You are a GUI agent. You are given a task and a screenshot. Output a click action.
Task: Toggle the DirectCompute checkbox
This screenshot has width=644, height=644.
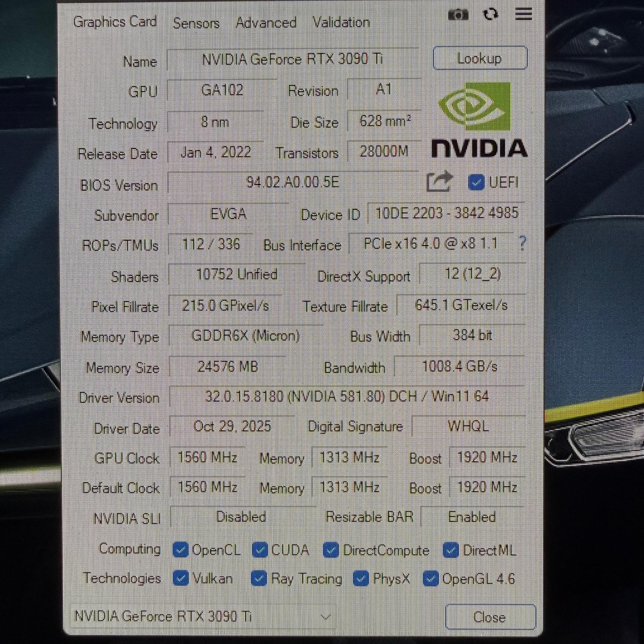(x=331, y=550)
